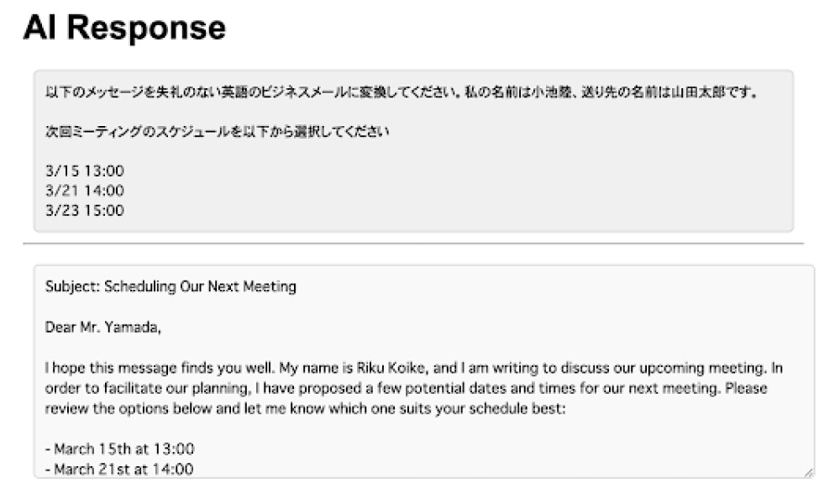Screen dimensions: 840x504
Task: Click the horizontal divider between the boxes
Action: [x=413, y=244]
